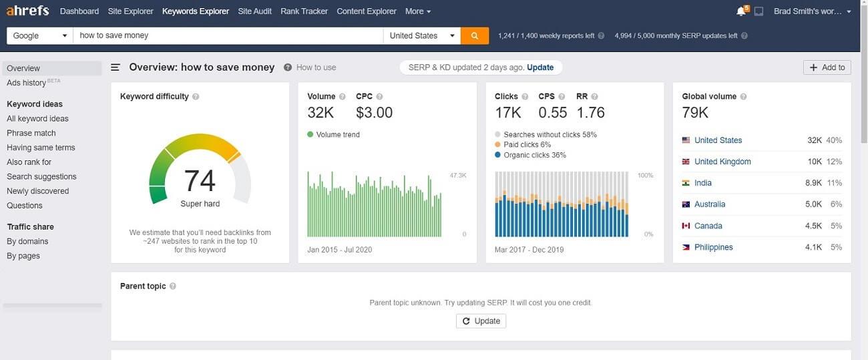The width and height of the screenshot is (868, 360).
Task: Open Also rank for report
Action: tap(29, 162)
